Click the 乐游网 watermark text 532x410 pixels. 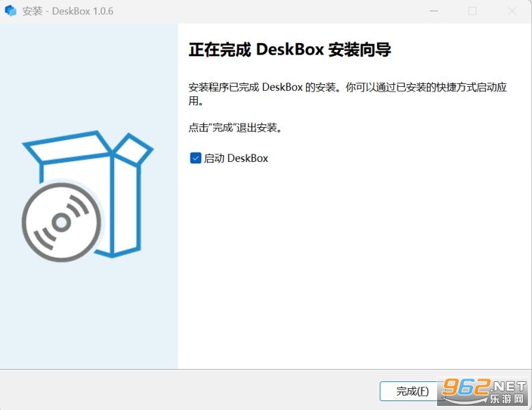(507, 398)
